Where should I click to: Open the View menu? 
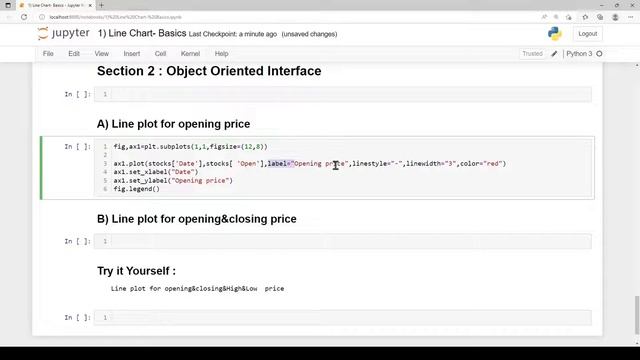(x=102, y=54)
